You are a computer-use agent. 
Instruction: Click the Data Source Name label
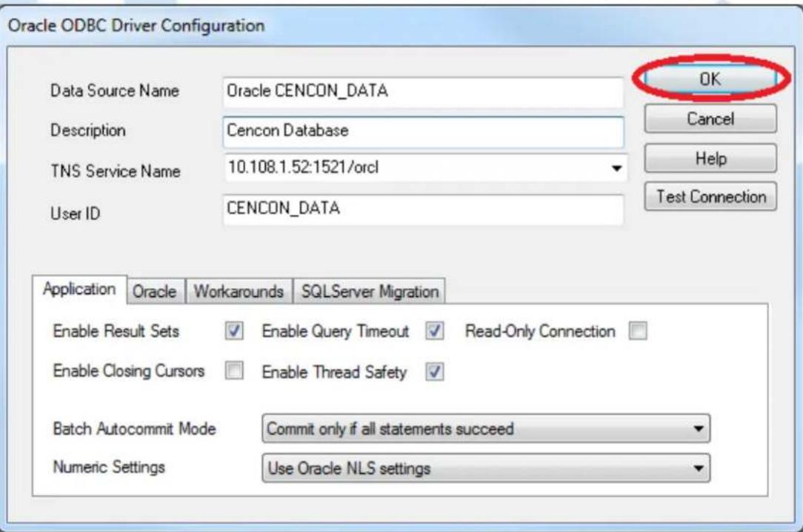[x=115, y=90]
